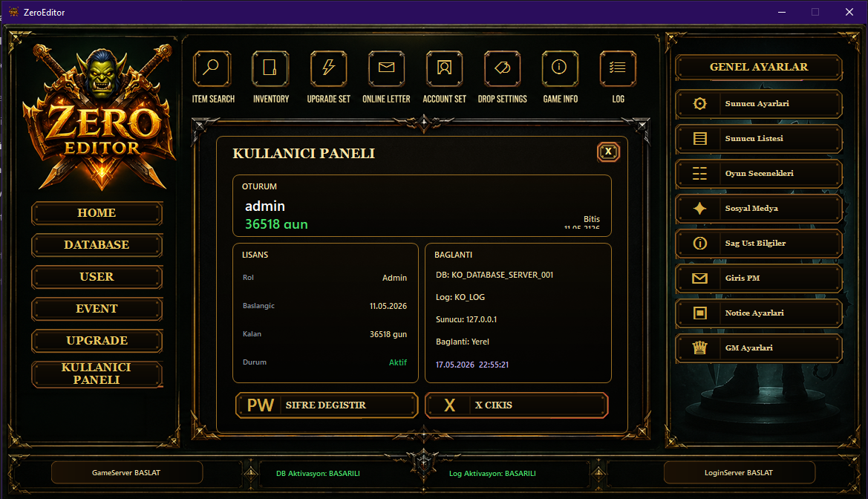Open the Item Search magnifier icon

click(x=212, y=68)
